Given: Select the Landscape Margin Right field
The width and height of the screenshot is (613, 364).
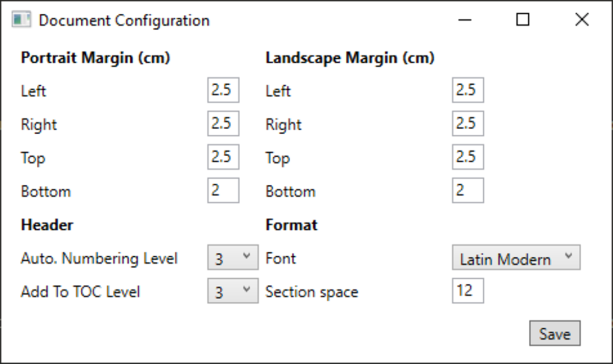Looking at the screenshot, I should [x=468, y=124].
